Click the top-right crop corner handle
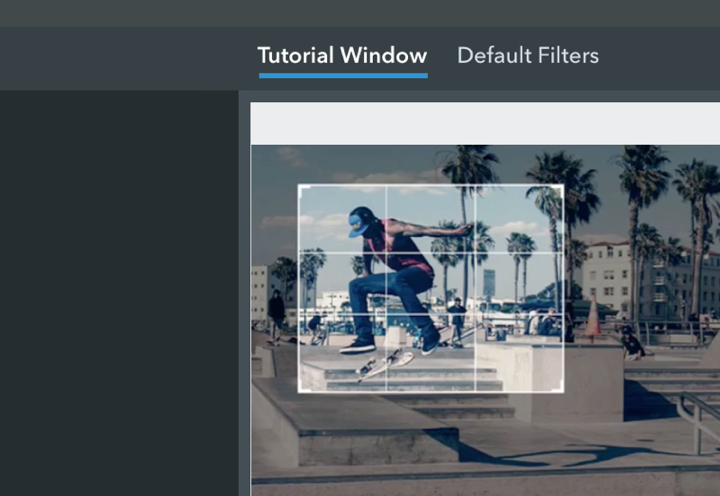 559,190
